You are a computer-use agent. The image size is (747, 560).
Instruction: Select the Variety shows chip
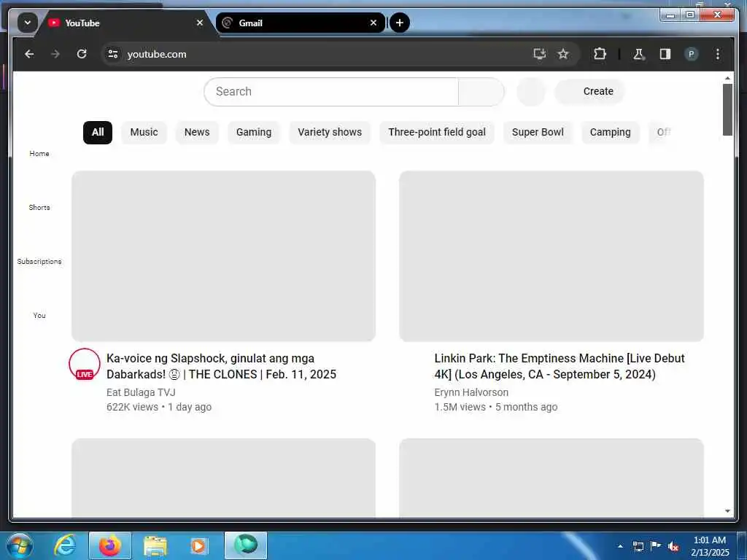(330, 133)
